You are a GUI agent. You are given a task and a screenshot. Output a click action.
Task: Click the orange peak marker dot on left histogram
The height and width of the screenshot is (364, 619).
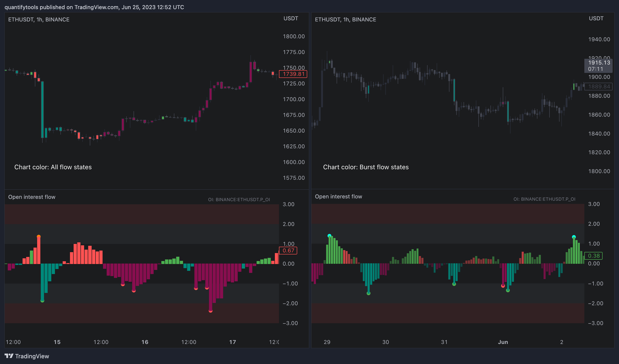(x=39, y=237)
